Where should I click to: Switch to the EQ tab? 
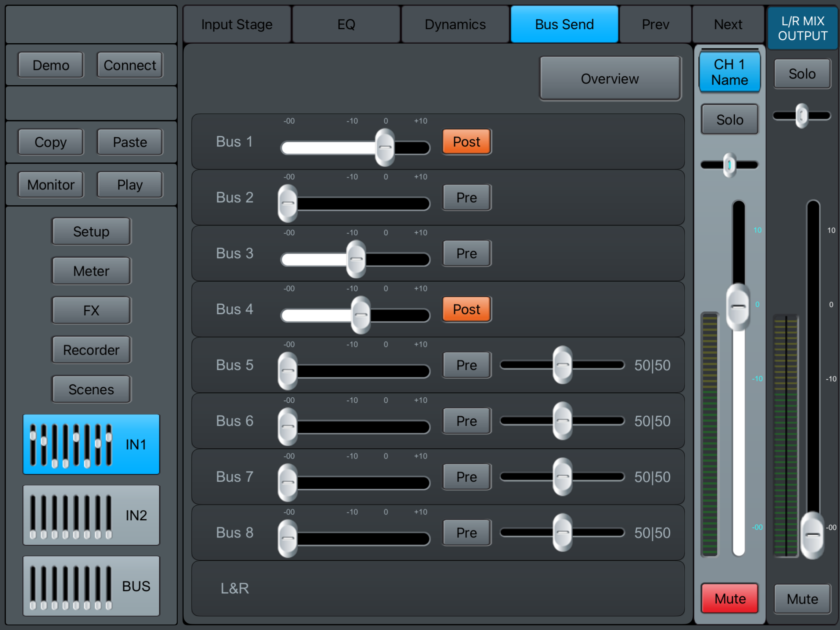(346, 24)
